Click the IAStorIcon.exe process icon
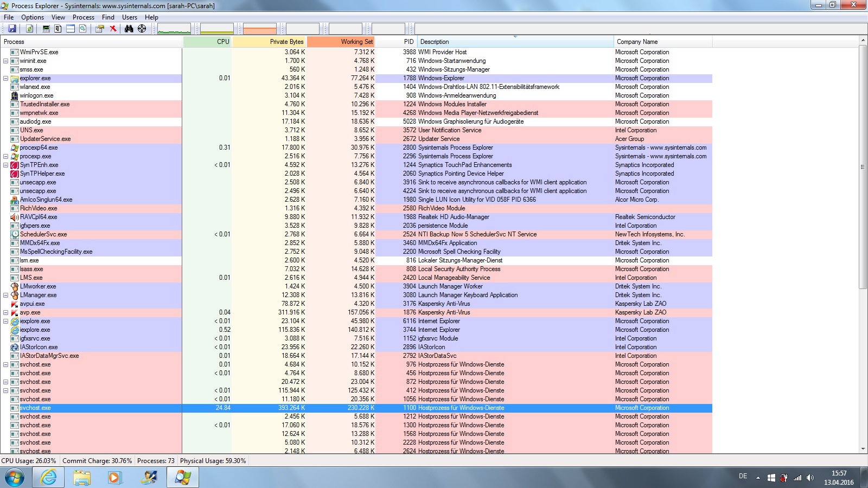The image size is (868, 488). (x=15, y=347)
